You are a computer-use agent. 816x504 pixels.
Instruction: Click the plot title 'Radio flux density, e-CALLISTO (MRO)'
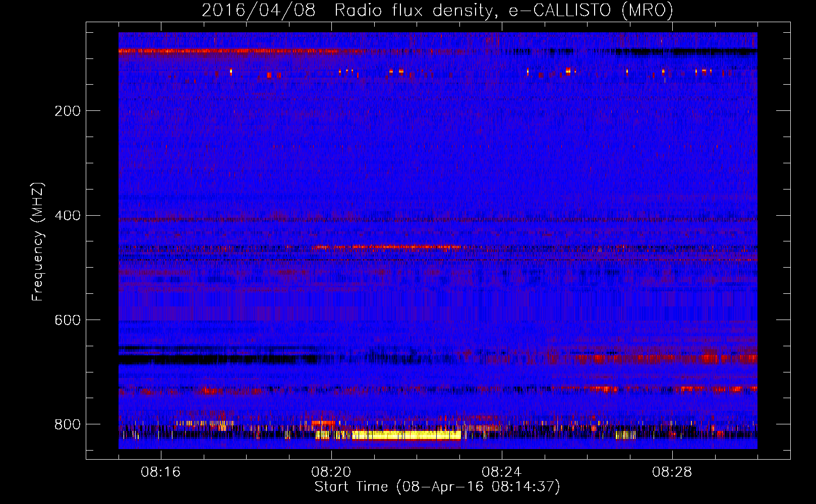[x=503, y=11]
